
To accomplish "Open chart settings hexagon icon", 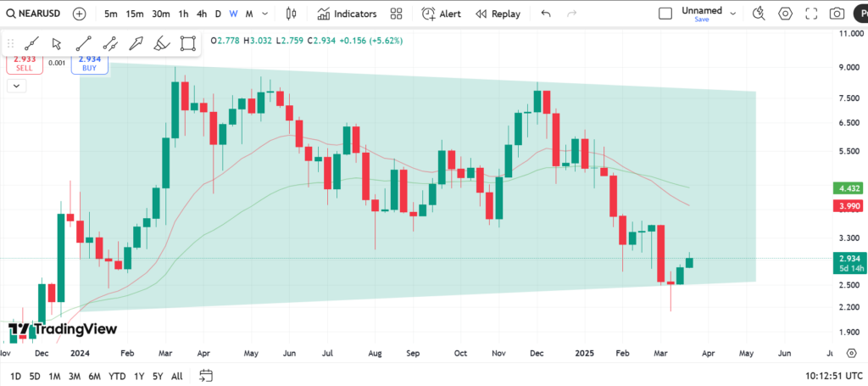I will (x=785, y=14).
